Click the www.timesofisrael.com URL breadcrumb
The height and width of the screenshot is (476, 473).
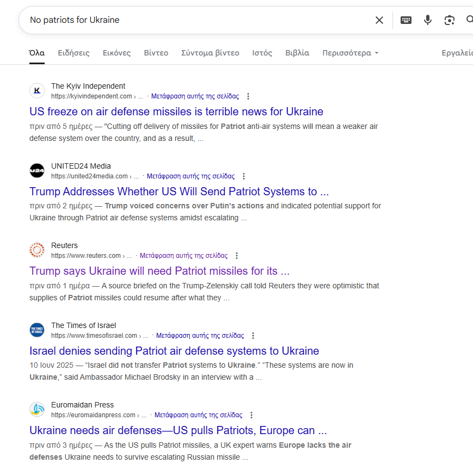pos(100,336)
